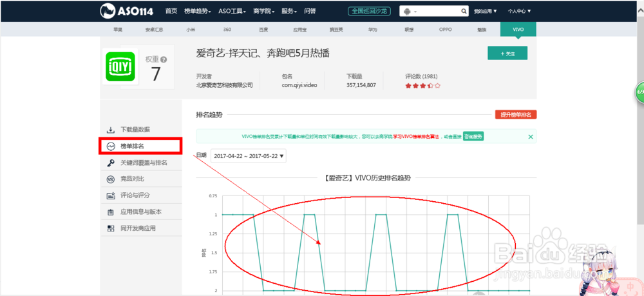Click the chart title 【爱奇艺】VIVO历史排名趋势
The height and width of the screenshot is (296, 644).
[367, 178]
